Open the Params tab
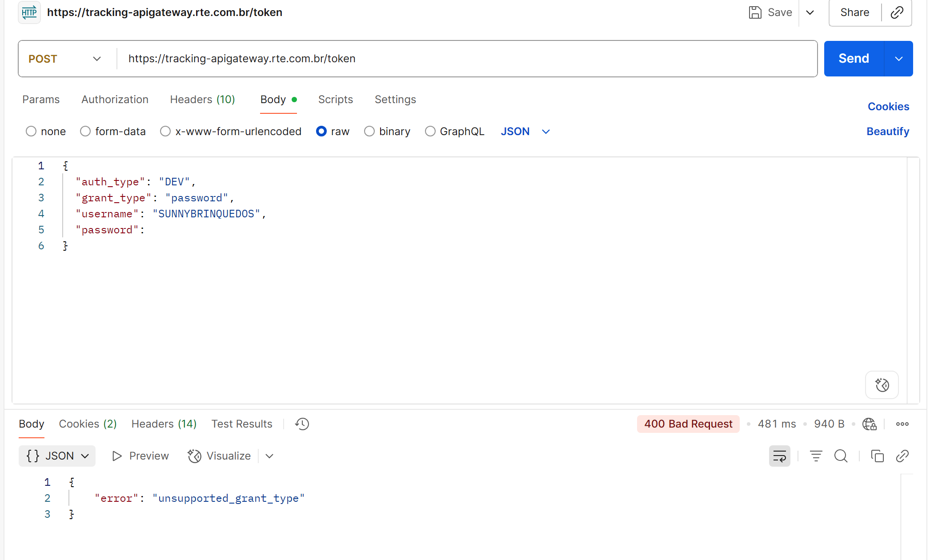The width and height of the screenshot is (930, 560). click(x=41, y=100)
